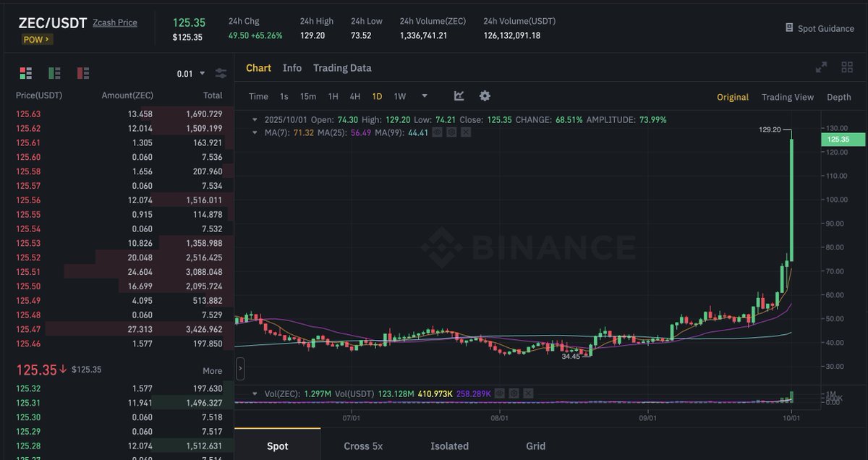Select the Isolated margin tab
The width and height of the screenshot is (868, 460).
(449, 446)
